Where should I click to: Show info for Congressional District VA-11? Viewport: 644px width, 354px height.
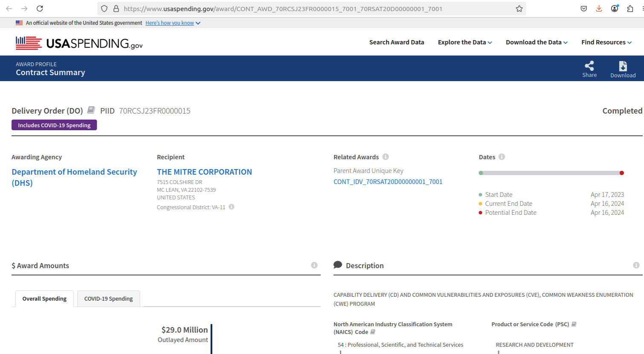point(232,207)
